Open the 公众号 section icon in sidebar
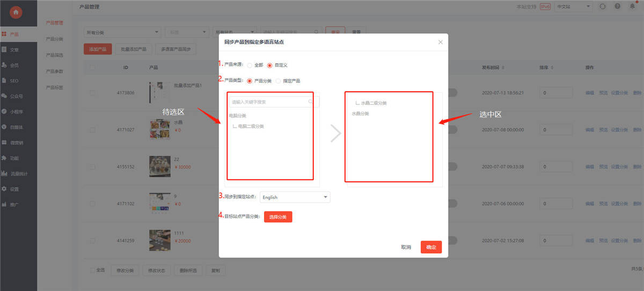This screenshot has width=644, height=291. point(4,96)
